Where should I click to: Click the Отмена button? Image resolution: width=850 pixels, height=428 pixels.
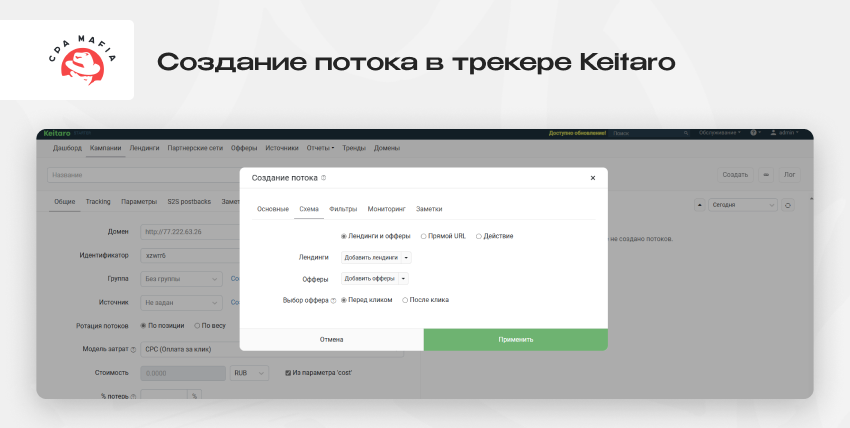[332, 340]
